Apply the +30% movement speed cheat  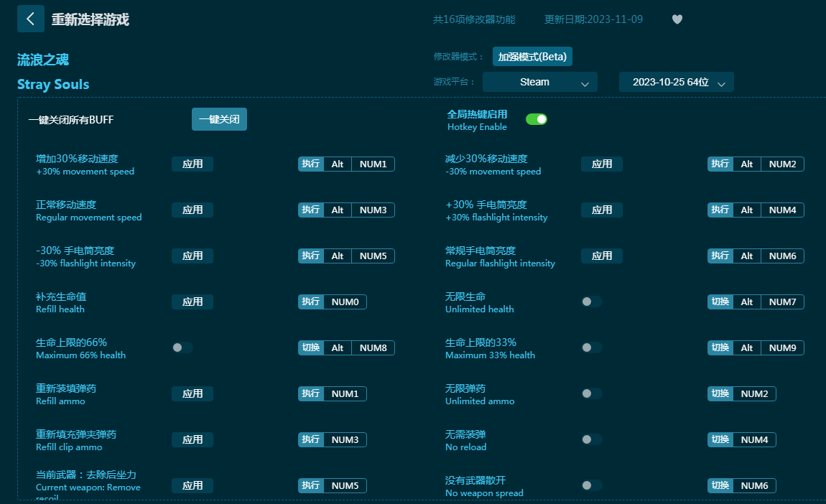192,164
